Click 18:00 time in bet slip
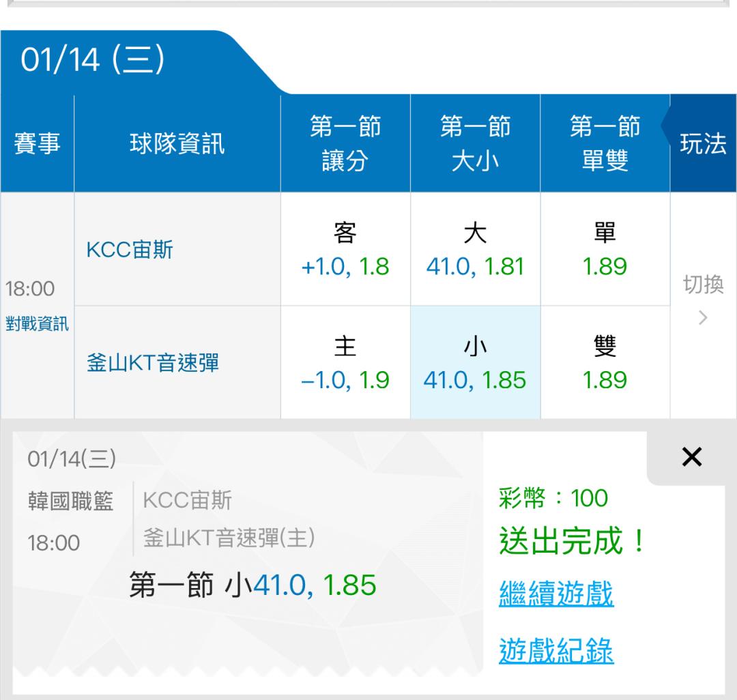The width and height of the screenshot is (737, 700). click(54, 543)
